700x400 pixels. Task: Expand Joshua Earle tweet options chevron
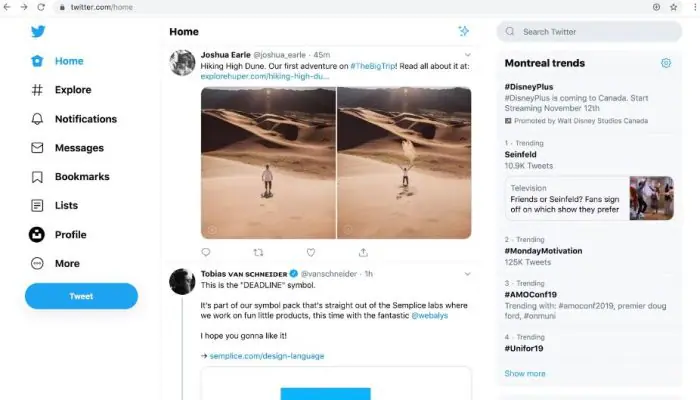467,54
